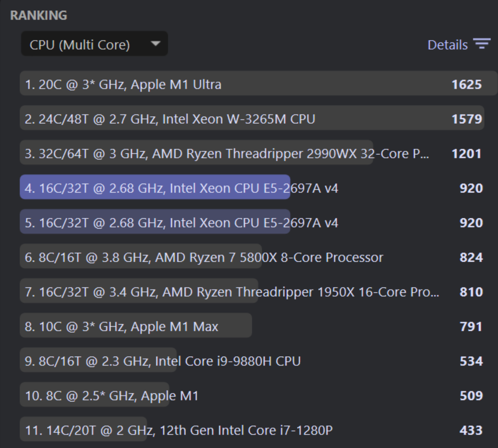Click the 1579 score value
This screenshot has height=448, width=498.
pyautogui.click(x=466, y=119)
